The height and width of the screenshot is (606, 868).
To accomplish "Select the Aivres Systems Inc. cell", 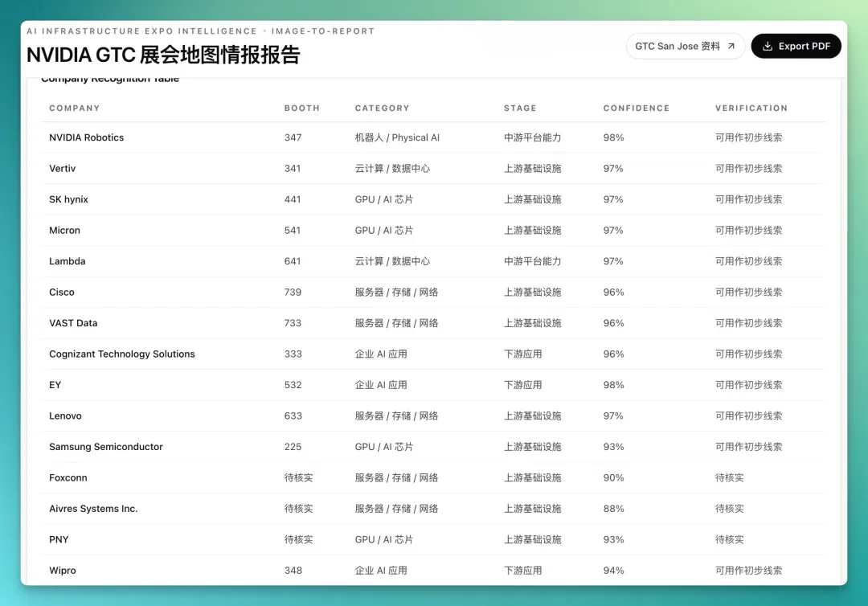I will click(x=93, y=509).
